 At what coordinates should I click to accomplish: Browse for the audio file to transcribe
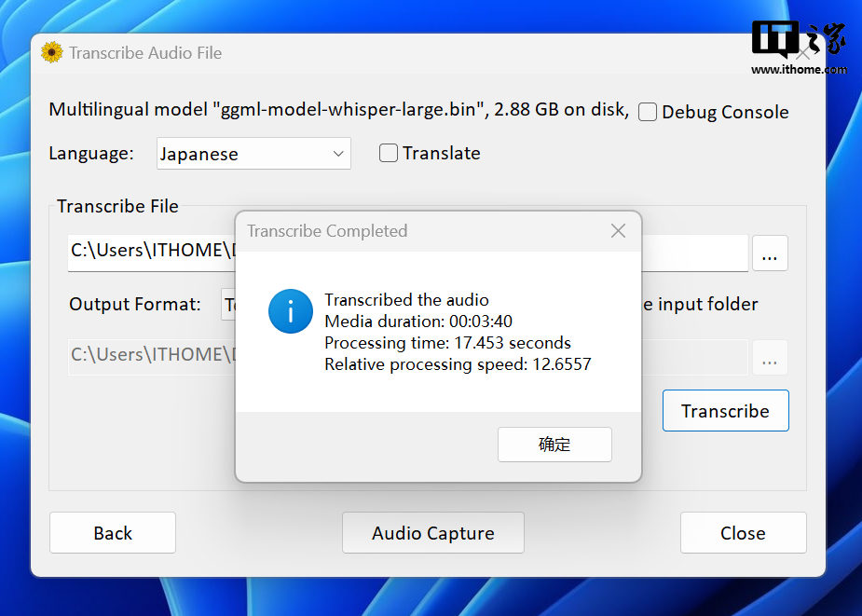click(x=770, y=253)
